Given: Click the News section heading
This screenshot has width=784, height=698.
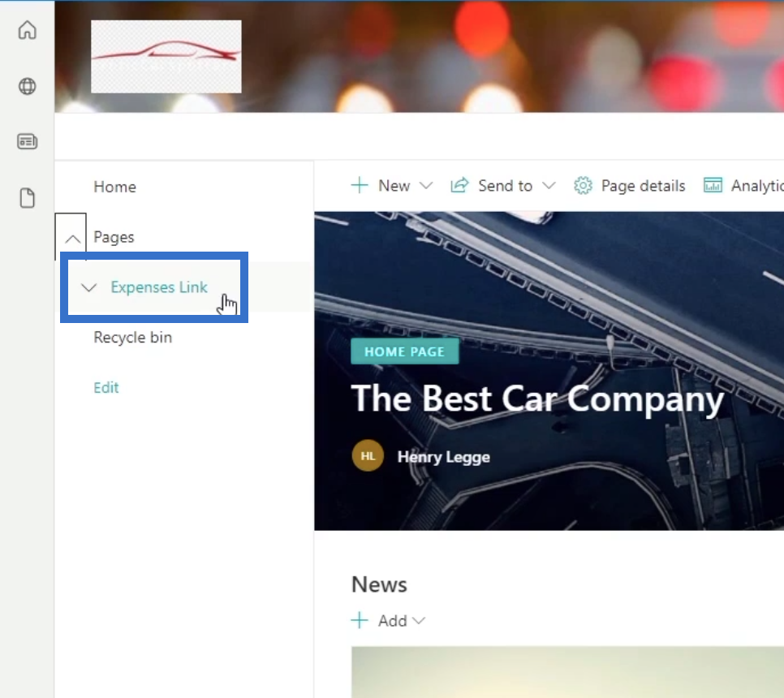Looking at the screenshot, I should 379,584.
